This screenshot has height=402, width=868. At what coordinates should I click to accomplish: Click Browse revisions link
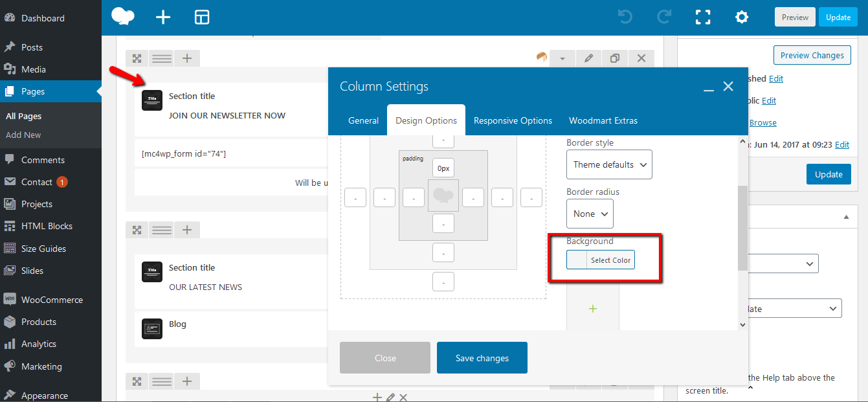pos(763,123)
